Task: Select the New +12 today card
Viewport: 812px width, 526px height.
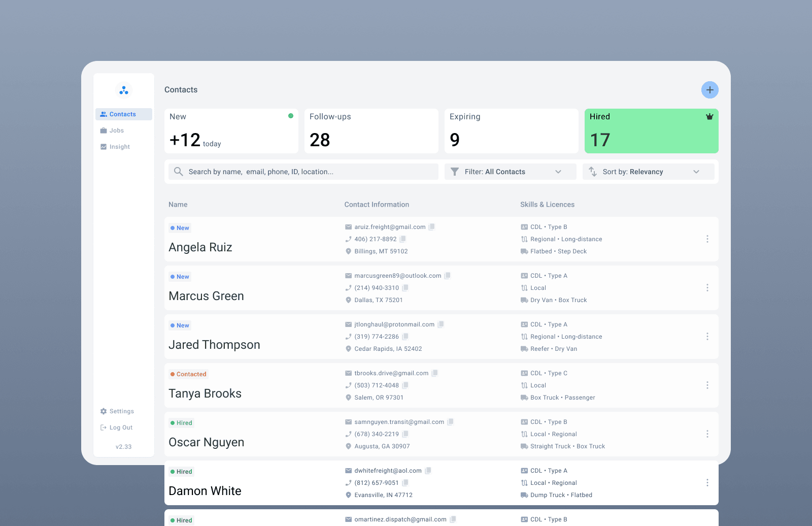Action: [x=231, y=131]
